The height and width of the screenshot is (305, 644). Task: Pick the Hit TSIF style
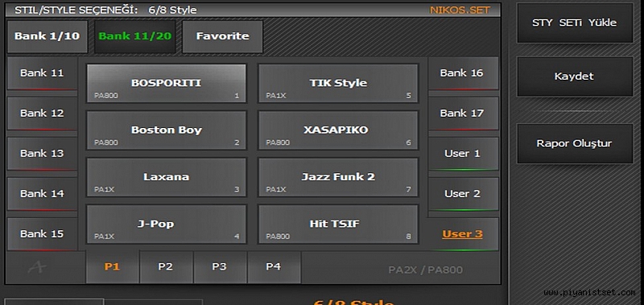pos(338,225)
